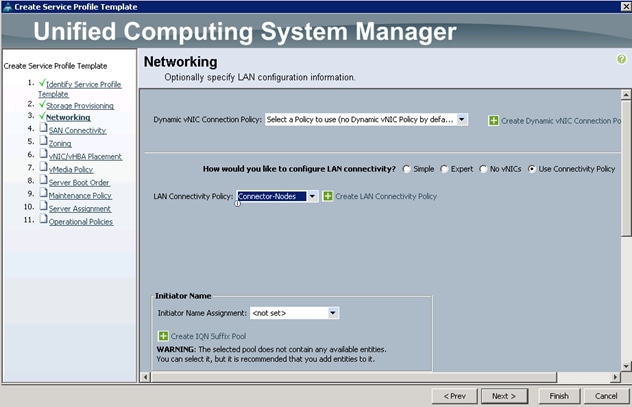Click the horizontal scrollbar left arrow
The image size is (632, 407).
pyautogui.click(x=146, y=377)
